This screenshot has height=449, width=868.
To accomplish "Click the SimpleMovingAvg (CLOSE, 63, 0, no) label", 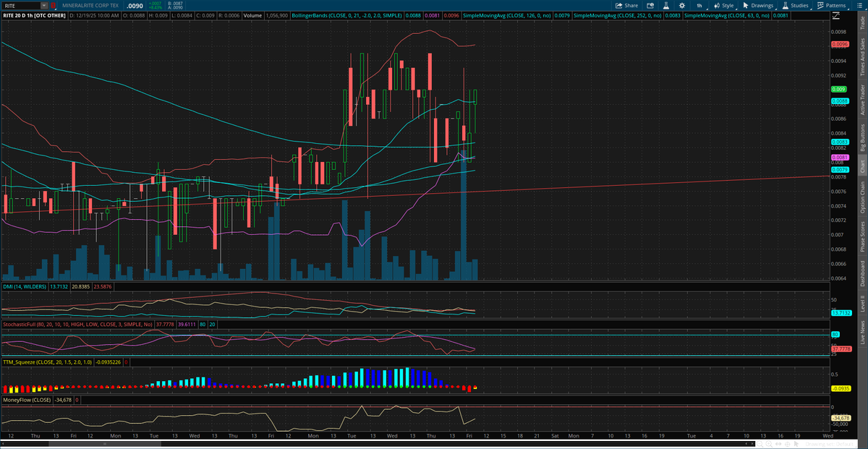I will click(x=727, y=15).
